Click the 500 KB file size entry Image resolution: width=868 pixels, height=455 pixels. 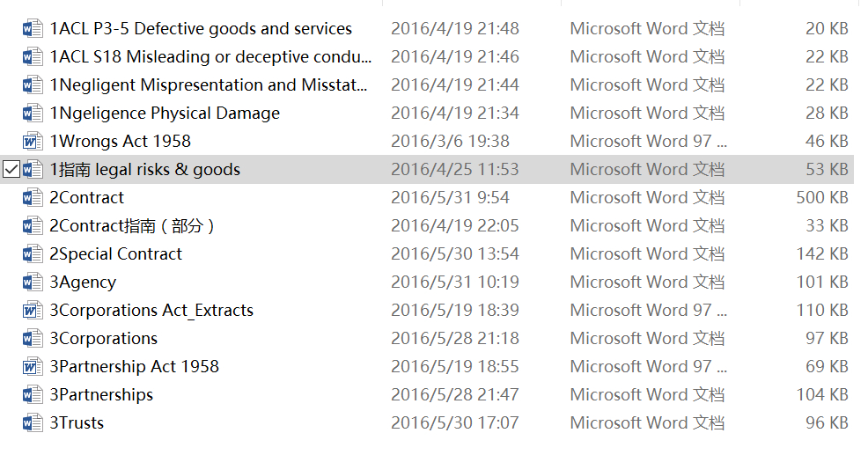click(x=821, y=198)
